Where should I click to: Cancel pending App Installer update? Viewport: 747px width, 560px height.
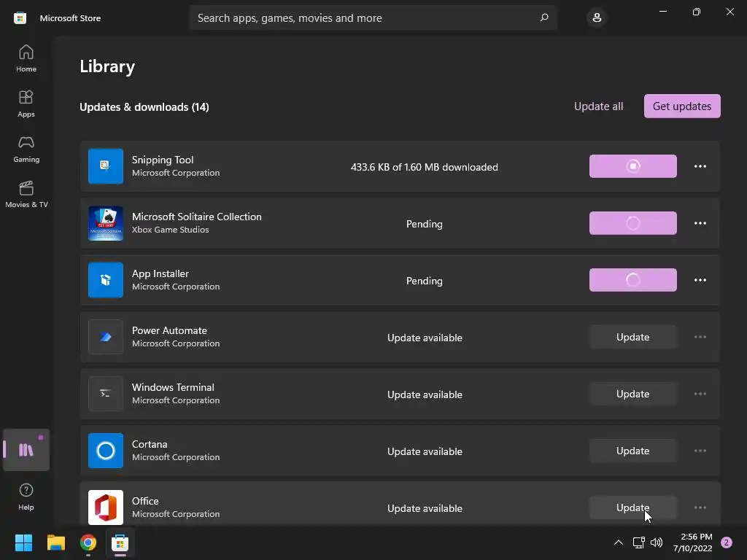[632, 280]
